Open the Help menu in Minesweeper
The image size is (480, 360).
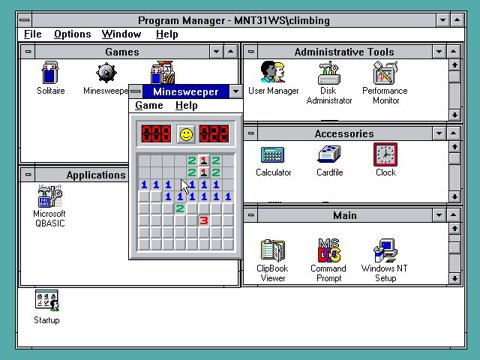186,105
